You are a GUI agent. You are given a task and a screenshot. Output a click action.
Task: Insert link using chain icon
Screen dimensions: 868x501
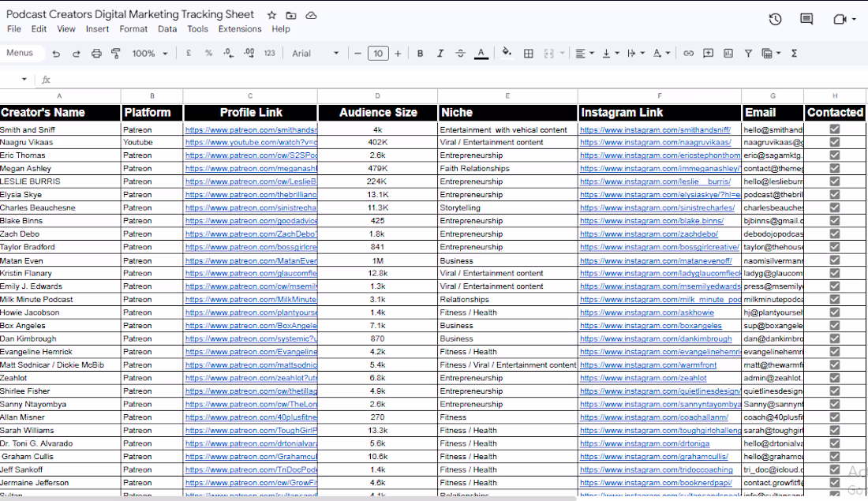point(688,53)
